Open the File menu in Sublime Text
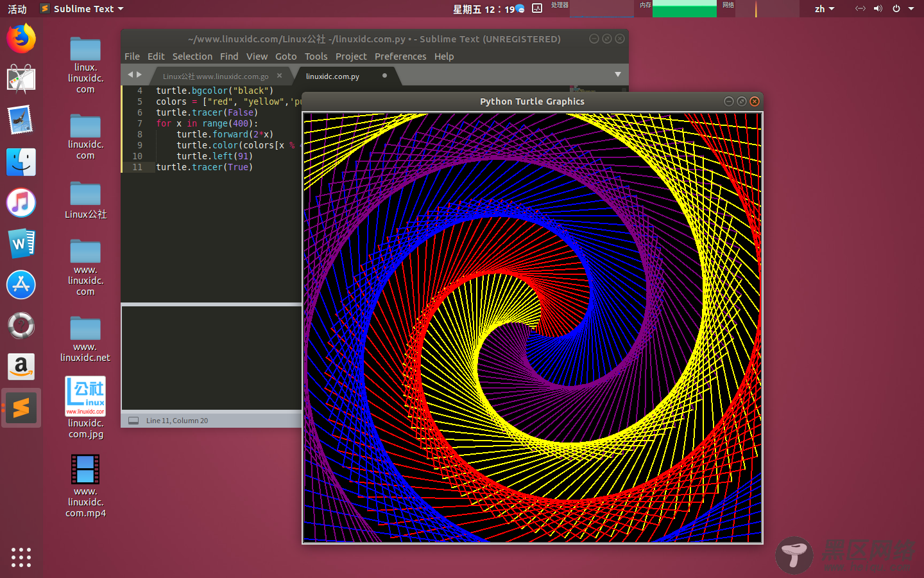Image resolution: width=924 pixels, height=578 pixels. pos(132,57)
